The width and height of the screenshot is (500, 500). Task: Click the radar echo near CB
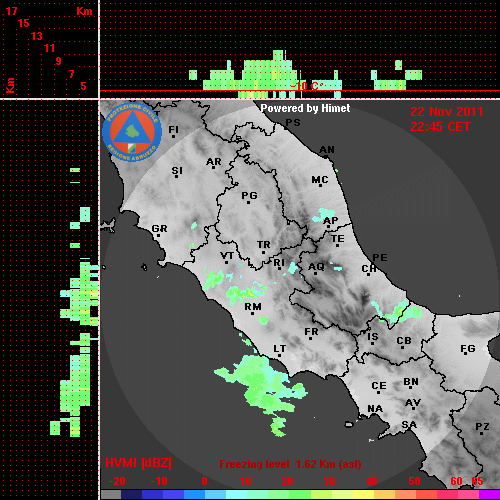click(x=397, y=312)
